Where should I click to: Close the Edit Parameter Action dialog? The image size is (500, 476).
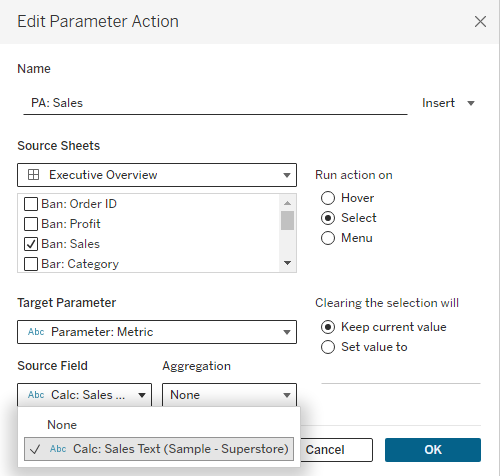[480, 22]
